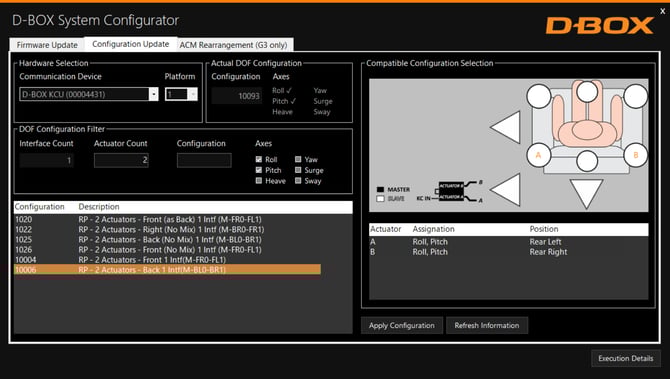The height and width of the screenshot is (379, 670).
Task: Click Refresh Information button
Action: 487,326
